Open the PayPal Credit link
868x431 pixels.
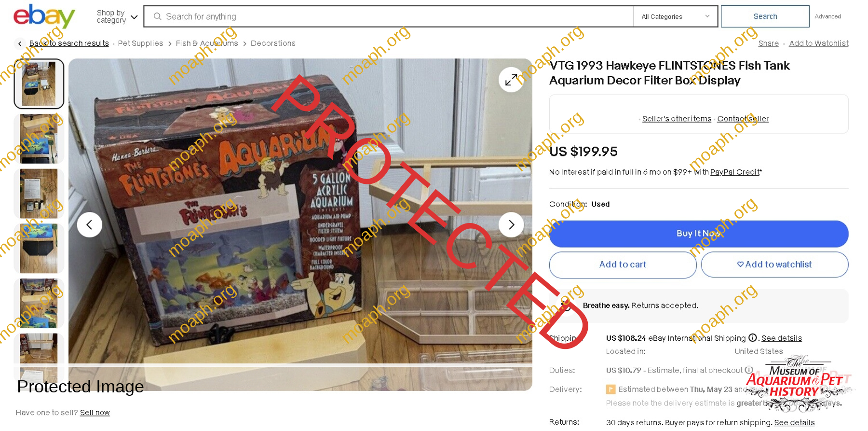pyautogui.click(x=734, y=172)
